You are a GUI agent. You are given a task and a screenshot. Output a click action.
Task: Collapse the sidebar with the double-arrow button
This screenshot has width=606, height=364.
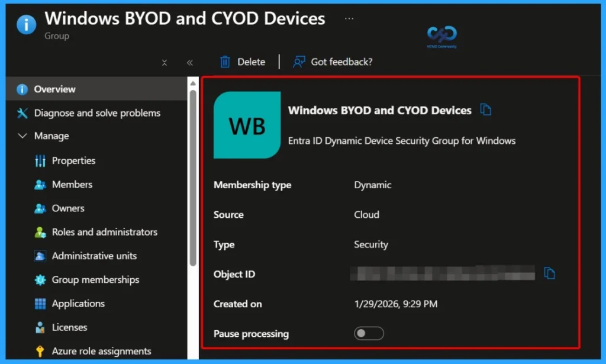189,62
